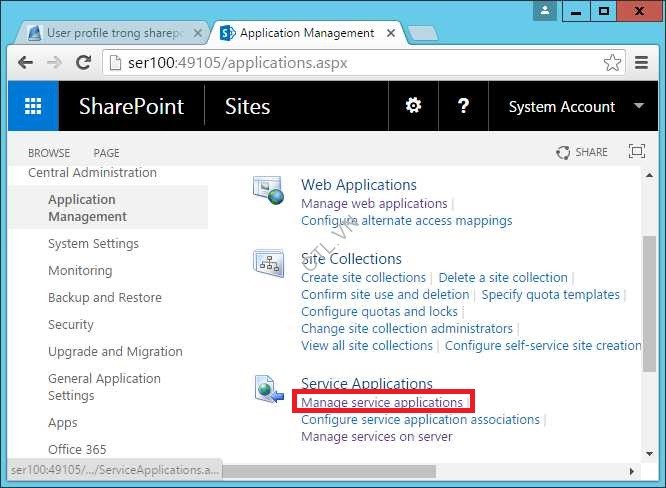Screen dimensions: 666x488
Task: Open Manage web applications link
Action: [x=374, y=203]
